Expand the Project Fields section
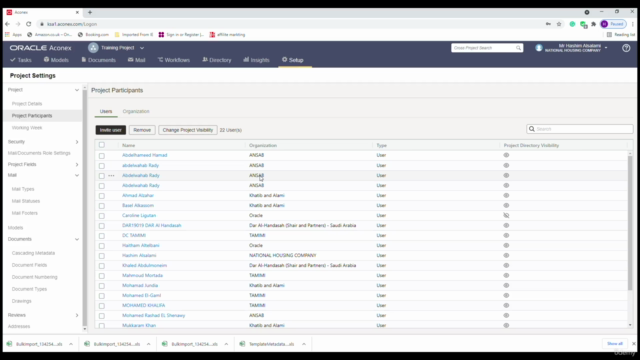The height and width of the screenshot is (360, 640). (x=77, y=164)
